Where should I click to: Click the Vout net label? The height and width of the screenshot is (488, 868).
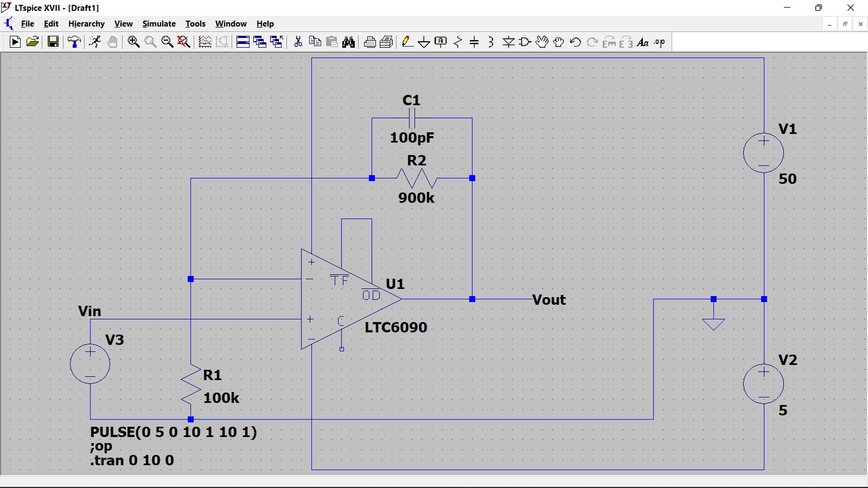(549, 300)
